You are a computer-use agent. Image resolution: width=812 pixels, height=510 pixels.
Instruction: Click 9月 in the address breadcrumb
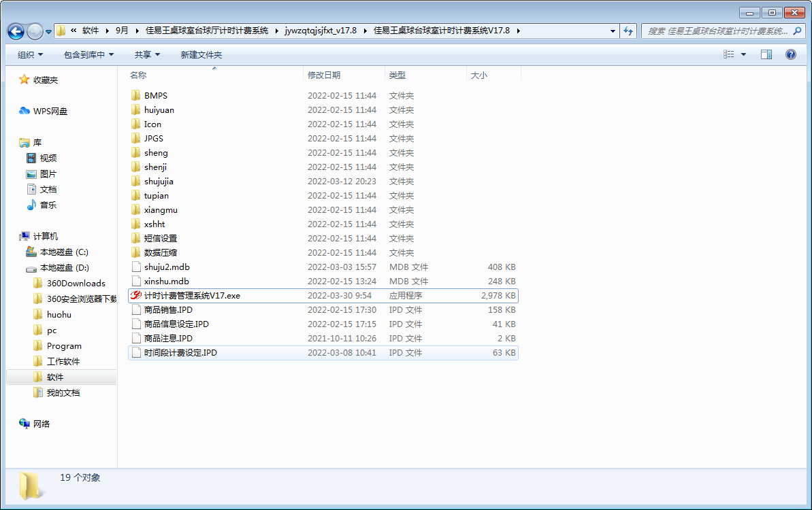[x=122, y=31]
